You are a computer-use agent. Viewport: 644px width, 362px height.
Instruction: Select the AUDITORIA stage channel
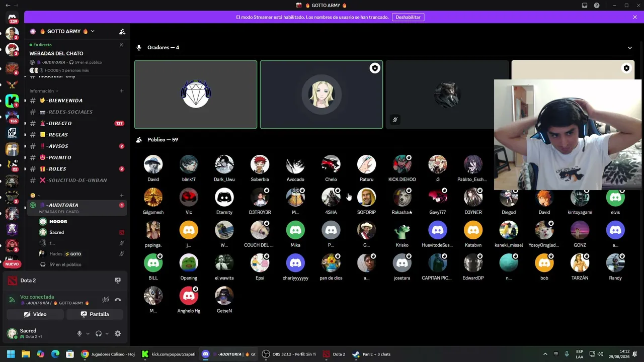pos(77,208)
